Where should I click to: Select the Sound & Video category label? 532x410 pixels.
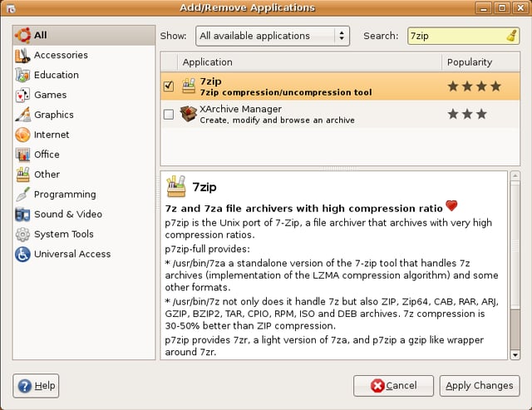pyautogui.click(x=68, y=215)
